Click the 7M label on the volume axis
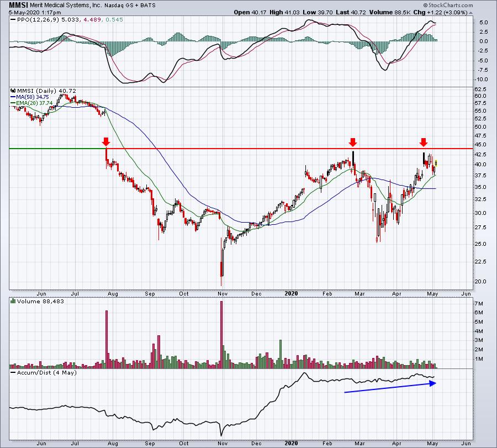The height and width of the screenshot is (448, 497). click(479, 304)
